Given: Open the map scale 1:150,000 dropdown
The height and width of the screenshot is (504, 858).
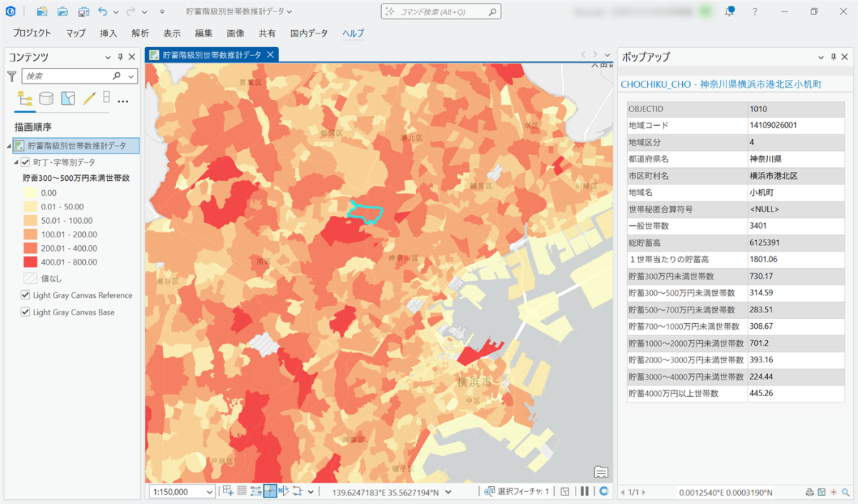Looking at the screenshot, I should point(209,492).
